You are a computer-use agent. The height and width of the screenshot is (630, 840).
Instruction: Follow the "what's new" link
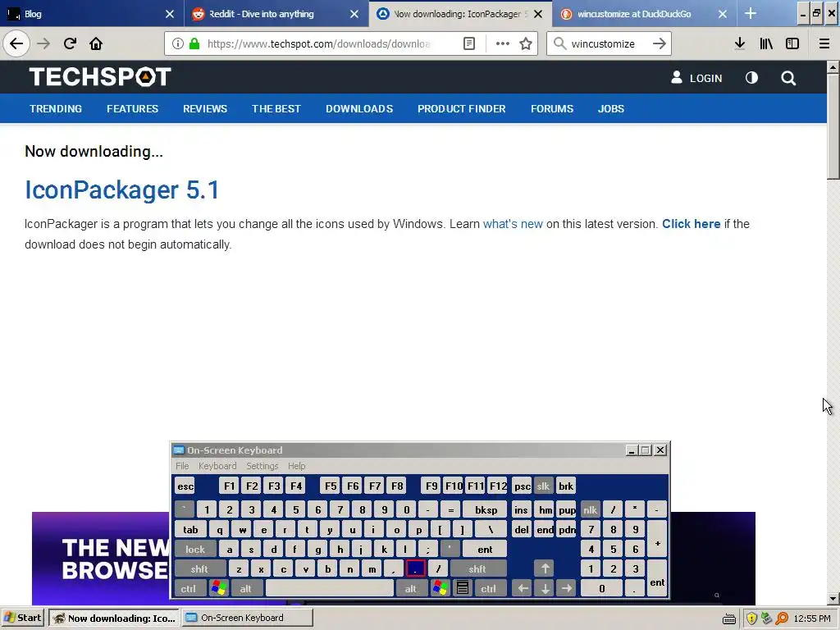click(513, 224)
